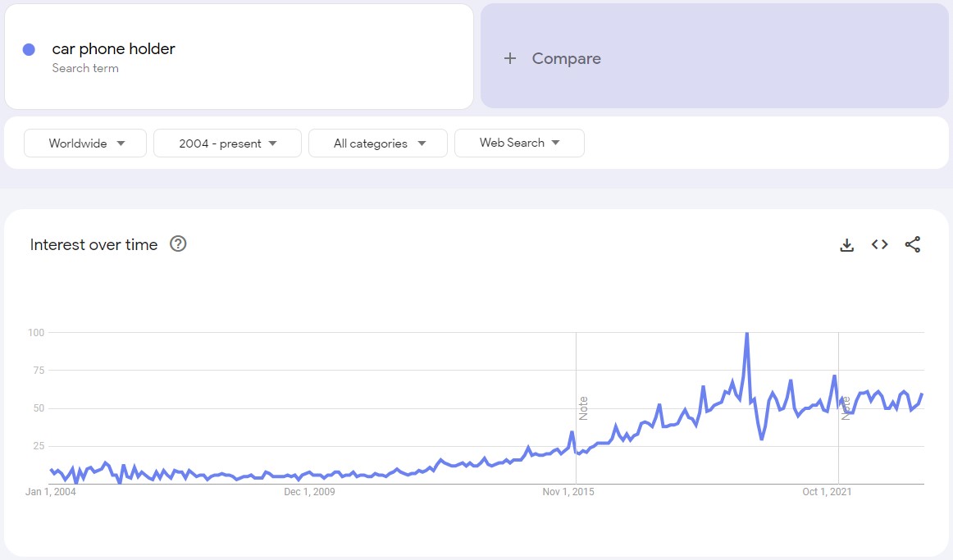953x560 pixels.
Task: Click the download CSV icon
Action: pos(847,244)
